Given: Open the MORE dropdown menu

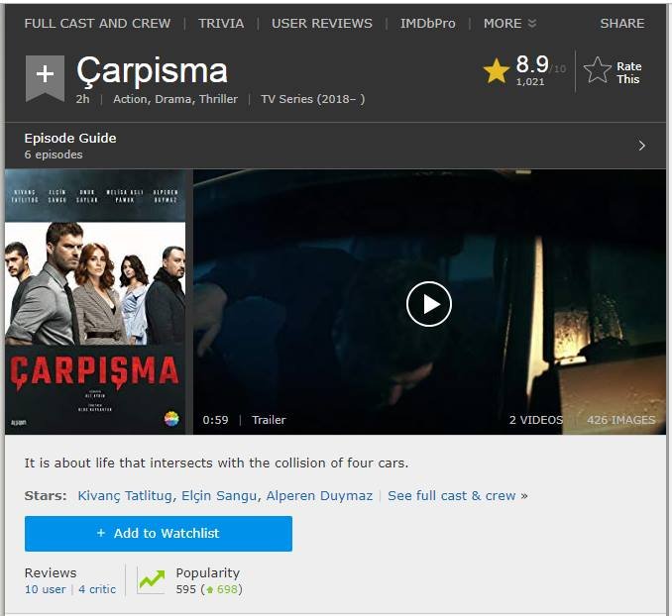Looking at the screenshot, I should [509, 23].
